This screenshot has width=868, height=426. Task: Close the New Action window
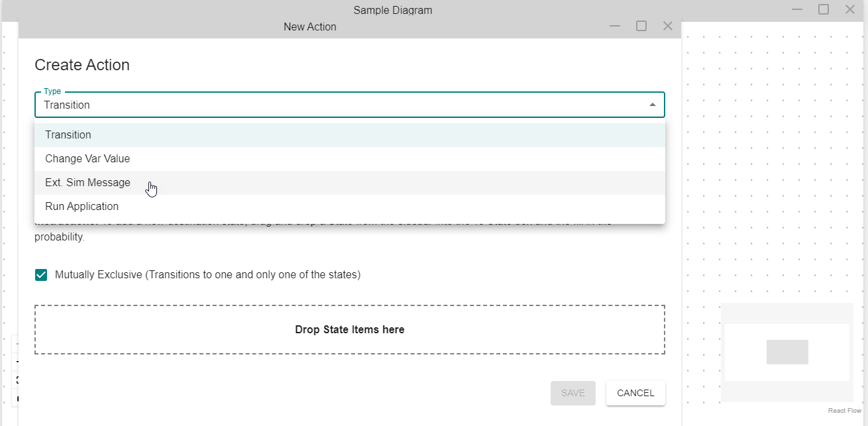pos(668,27)
